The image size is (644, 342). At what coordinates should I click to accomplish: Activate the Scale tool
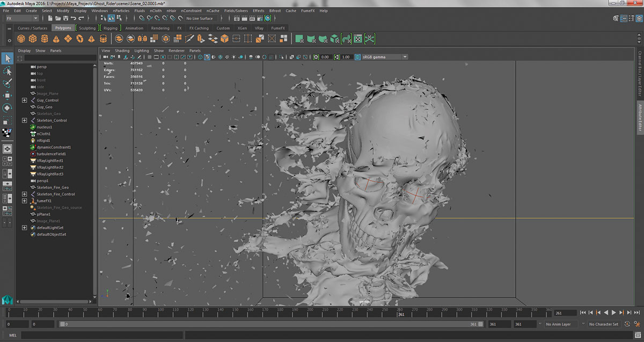(8, 120)
